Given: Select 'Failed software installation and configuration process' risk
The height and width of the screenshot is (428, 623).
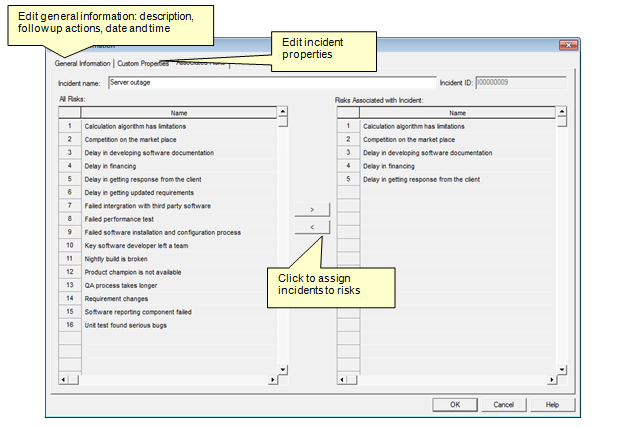Looking at the screenshot, I should point(179,232).
